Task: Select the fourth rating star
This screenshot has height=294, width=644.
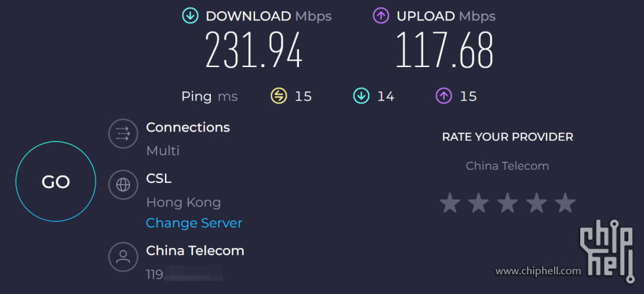Action: pos(536,203)
